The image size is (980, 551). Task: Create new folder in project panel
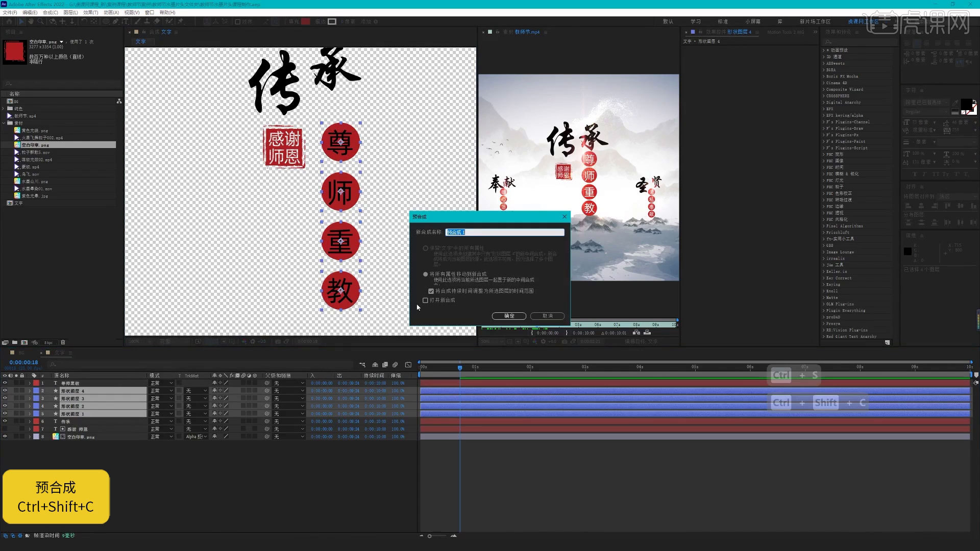coord(15,342)
